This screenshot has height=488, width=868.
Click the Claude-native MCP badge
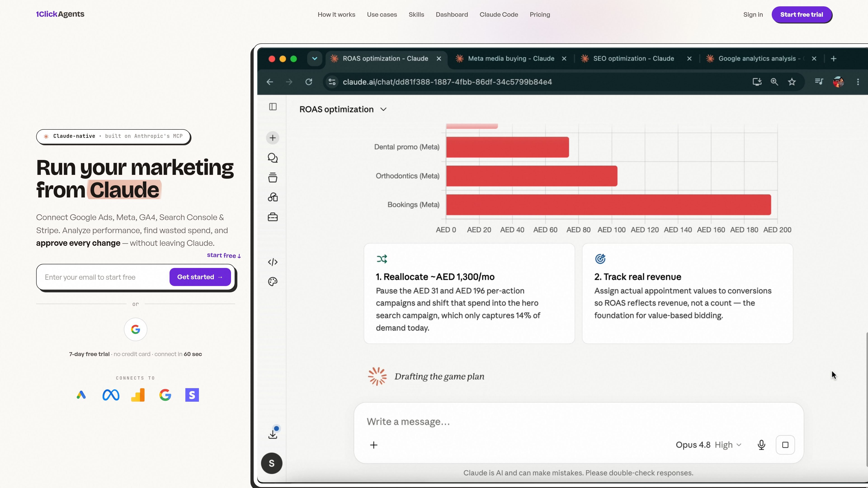[x=113, y=136]
